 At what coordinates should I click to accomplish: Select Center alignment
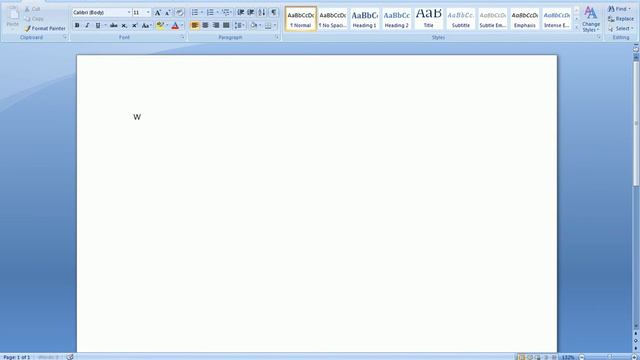[205, 25]
